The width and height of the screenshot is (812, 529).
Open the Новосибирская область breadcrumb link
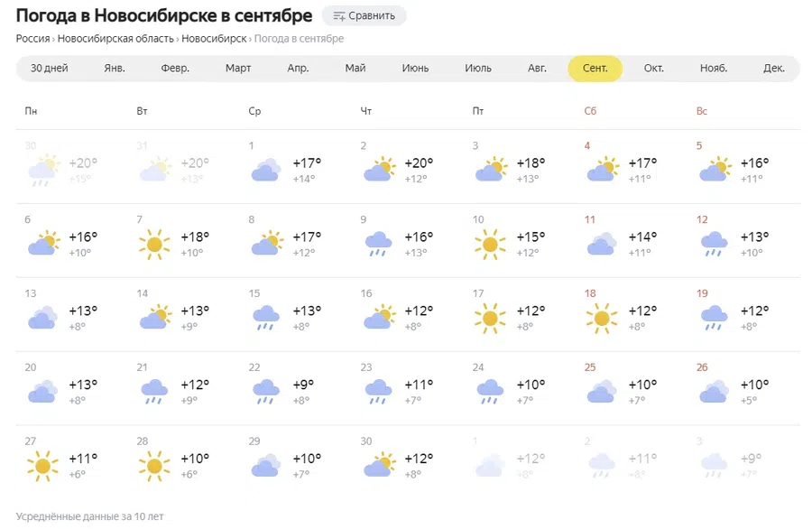[115, 39]
